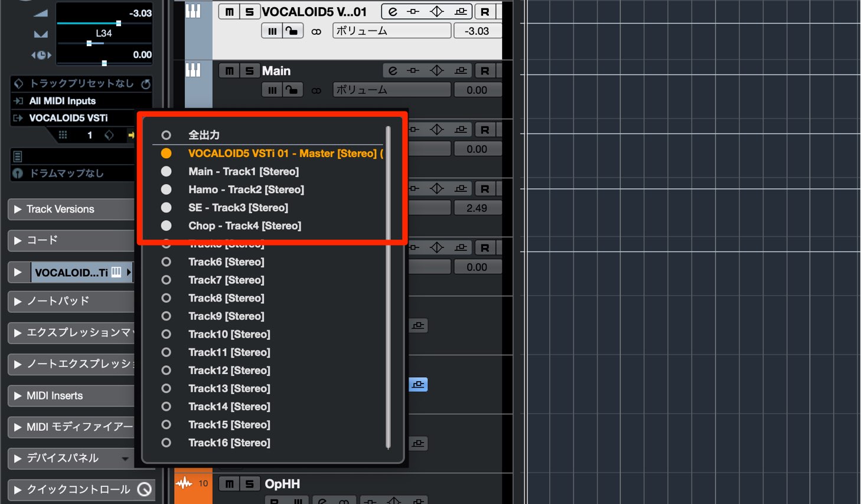Click the diamond EQ state icon on Main track
This screenshot has height=504, width=861.
(437, 71)
